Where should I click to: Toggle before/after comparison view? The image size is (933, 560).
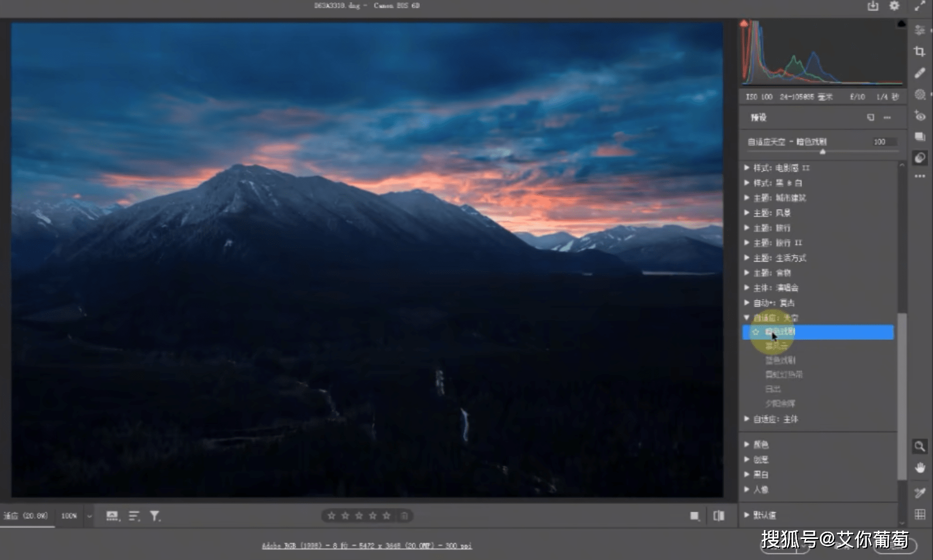[719, 516]
